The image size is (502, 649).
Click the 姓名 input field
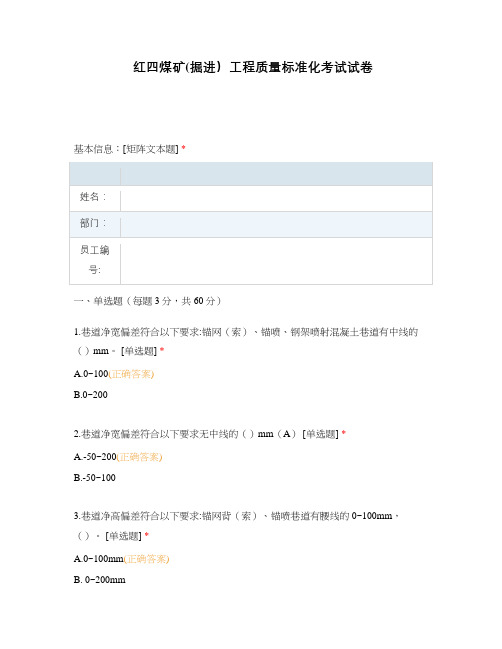pos(276,198)
